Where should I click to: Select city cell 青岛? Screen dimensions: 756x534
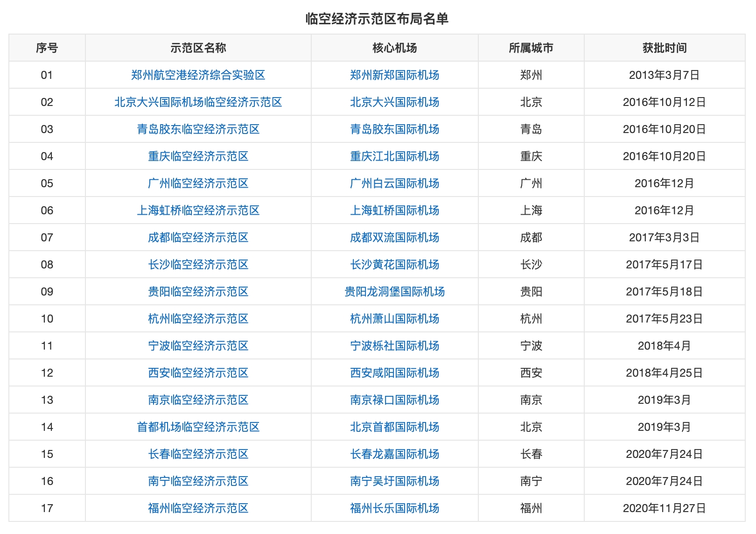pyautogui.click(x=531, y=129)
